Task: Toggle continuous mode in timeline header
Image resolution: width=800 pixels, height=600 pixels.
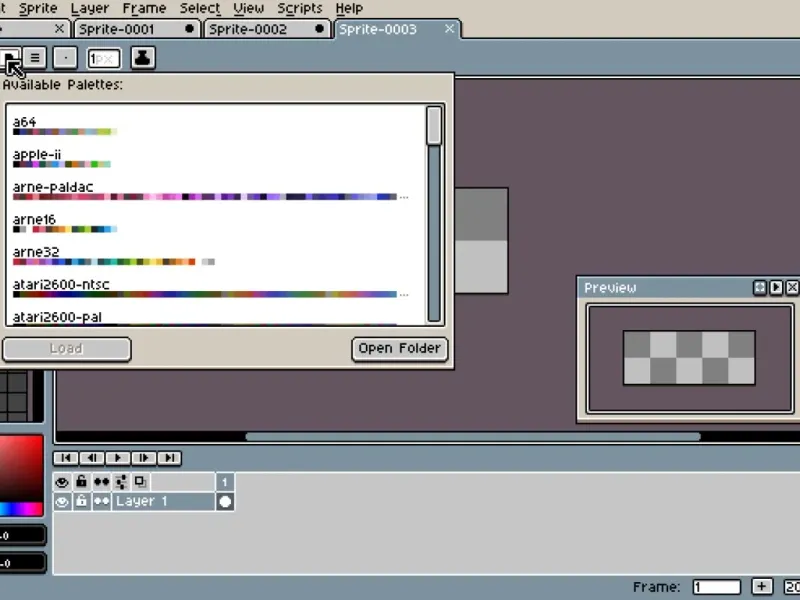Action: (101, 482)
